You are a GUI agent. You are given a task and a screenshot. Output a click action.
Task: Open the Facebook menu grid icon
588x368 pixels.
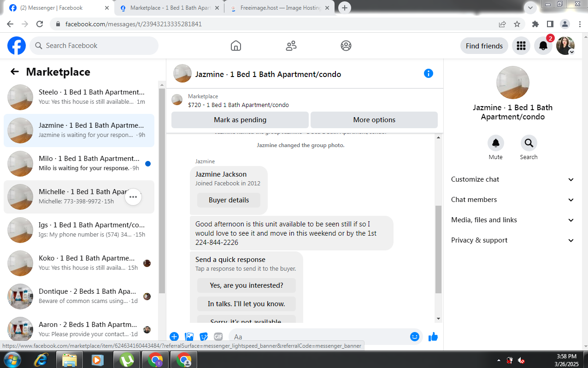(521, 46)
